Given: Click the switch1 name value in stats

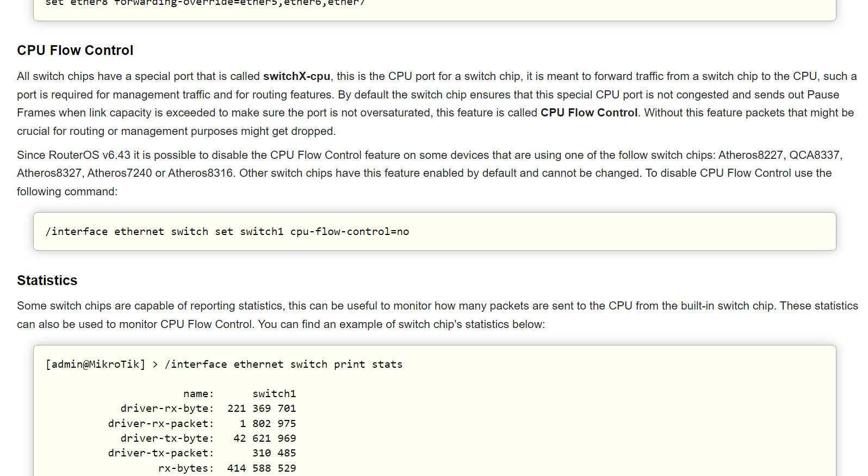Looking at the screenshot, I should (274, 394).
